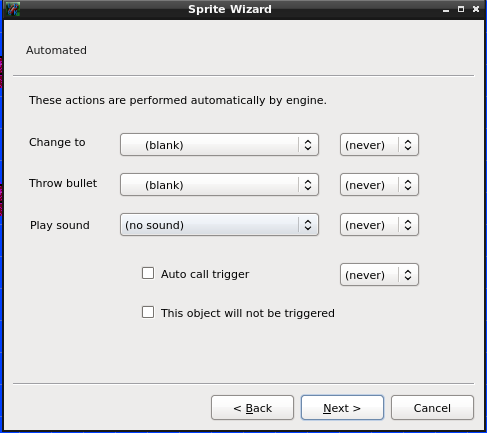Check This object will not be triggered
Screen dimensions: 487x433
(x=148, y=312)
